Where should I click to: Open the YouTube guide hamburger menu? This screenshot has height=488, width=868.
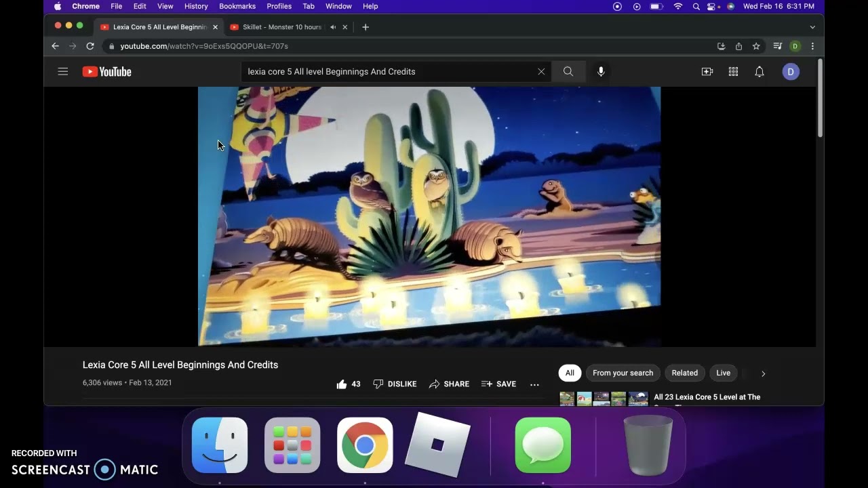point(63,71)
